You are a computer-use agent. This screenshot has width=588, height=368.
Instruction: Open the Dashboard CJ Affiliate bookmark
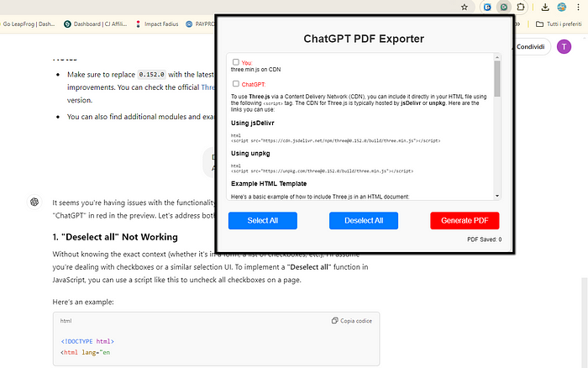coord(95,24)
